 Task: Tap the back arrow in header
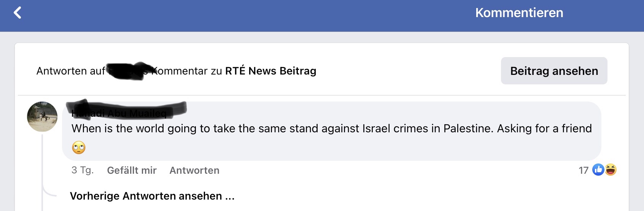[x=17, y=13]
